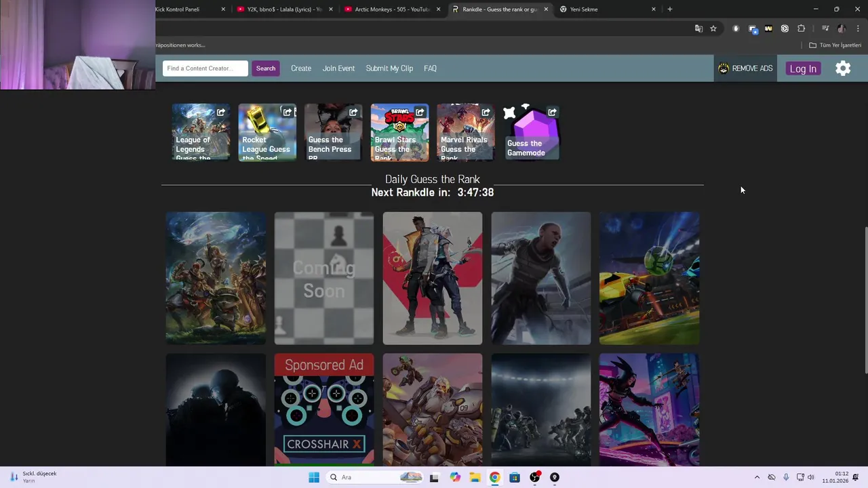Click the taskbar Ara search box

[x=374, y=477]
